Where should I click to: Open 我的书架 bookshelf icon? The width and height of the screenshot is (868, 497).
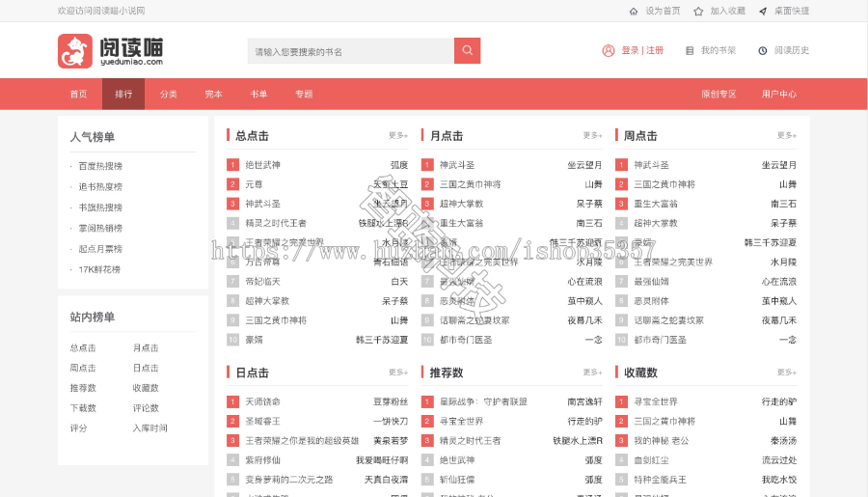(690, 50)
